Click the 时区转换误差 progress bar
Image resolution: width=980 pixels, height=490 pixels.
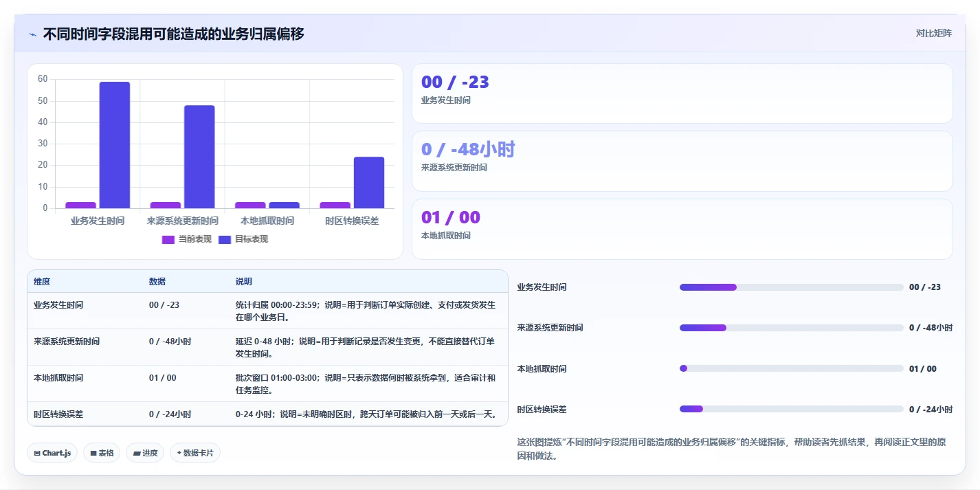791,409
